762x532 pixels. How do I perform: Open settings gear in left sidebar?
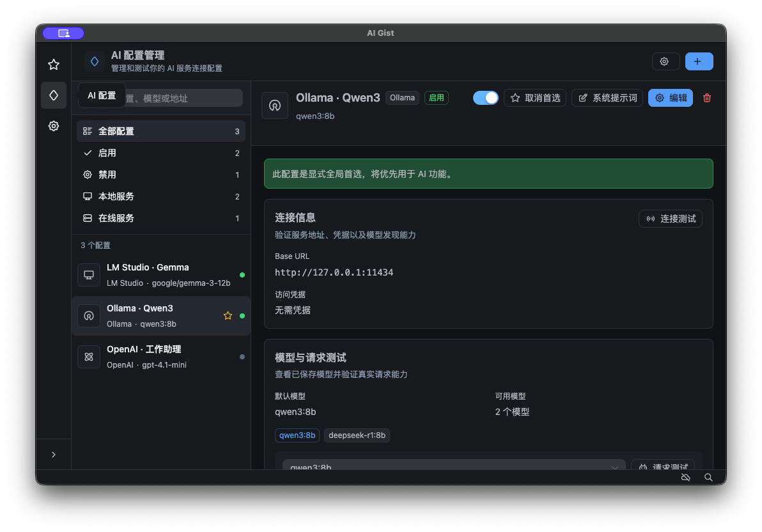point(54,126)
